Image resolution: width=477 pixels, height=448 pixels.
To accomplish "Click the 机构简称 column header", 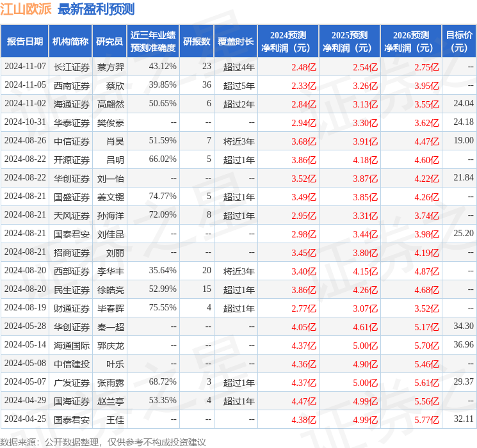I will coord(70,42).
